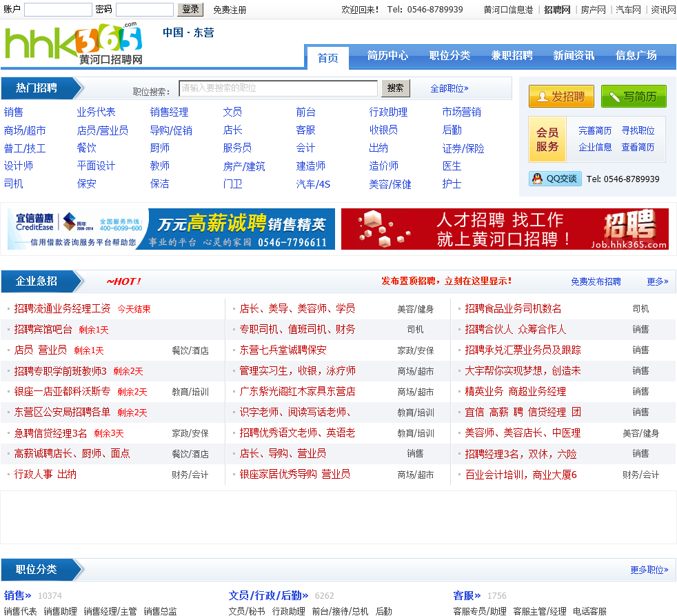Click the hhk365 黄河口招聘网 logo
The height and width of the screenshot is (616, 677).
[73, 43]
